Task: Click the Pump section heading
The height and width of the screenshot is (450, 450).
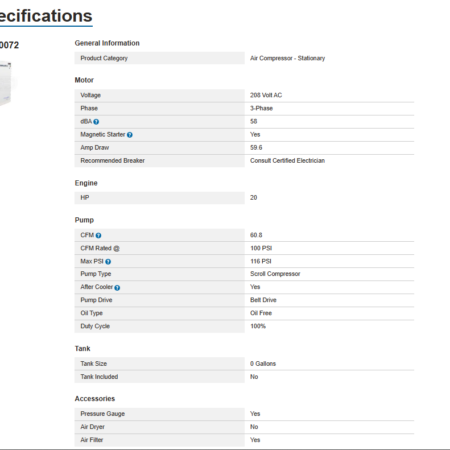Action: [84, 220]
